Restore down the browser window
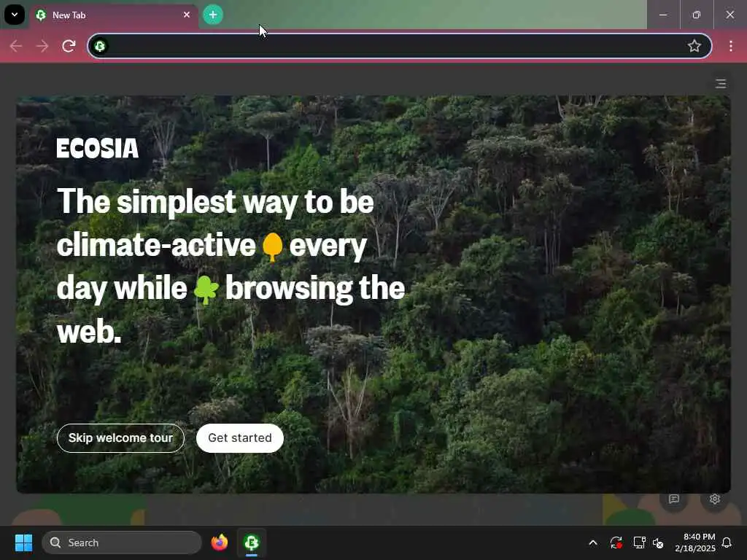This screenshot has width=747, height=560. (x=697, y=15)
